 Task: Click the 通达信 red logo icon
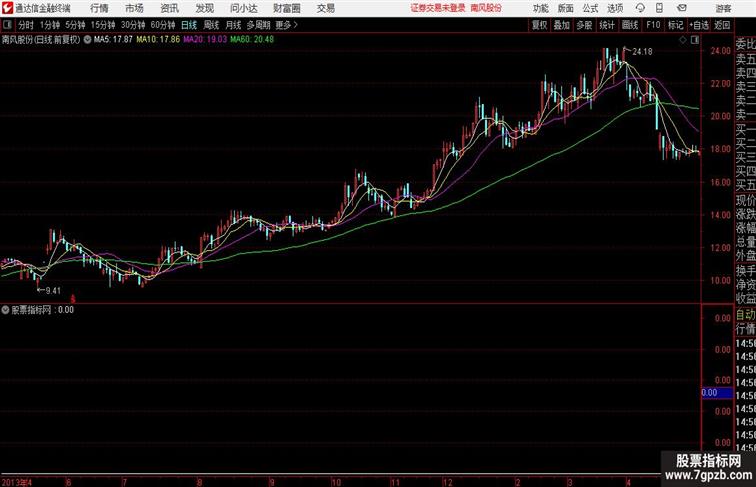(x=7, y=8)
